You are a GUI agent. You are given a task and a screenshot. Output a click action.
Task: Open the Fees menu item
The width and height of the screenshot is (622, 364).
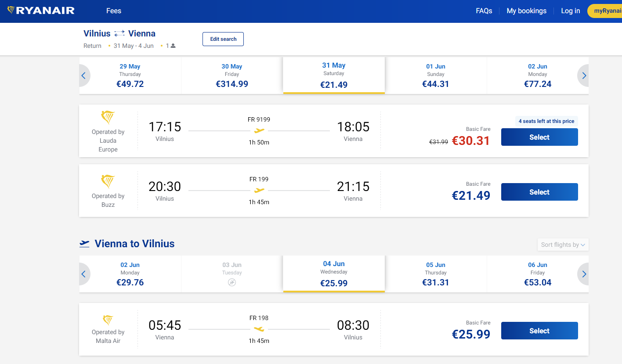tap(114, 11)
